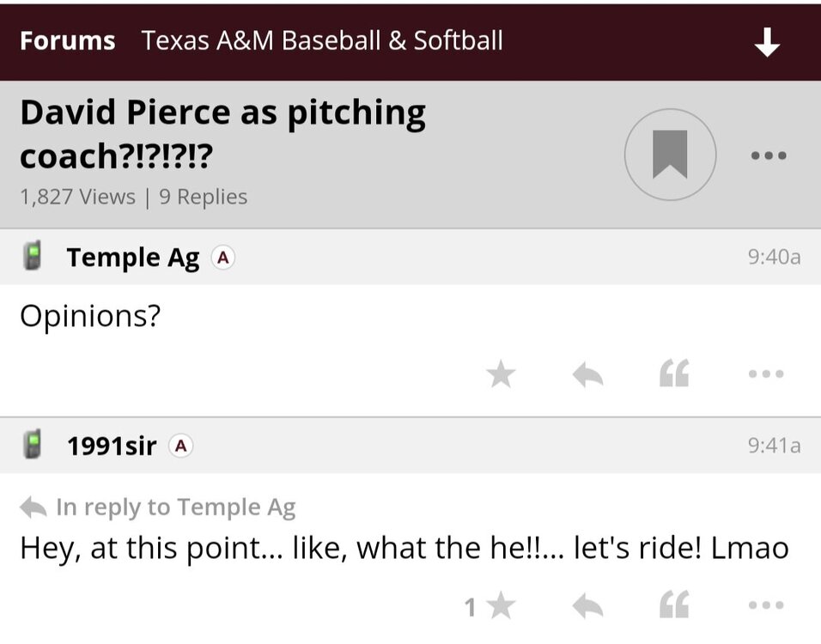
Task: Quote 1991sir's "let's ride" post
Action: click(x=674, y=607)
